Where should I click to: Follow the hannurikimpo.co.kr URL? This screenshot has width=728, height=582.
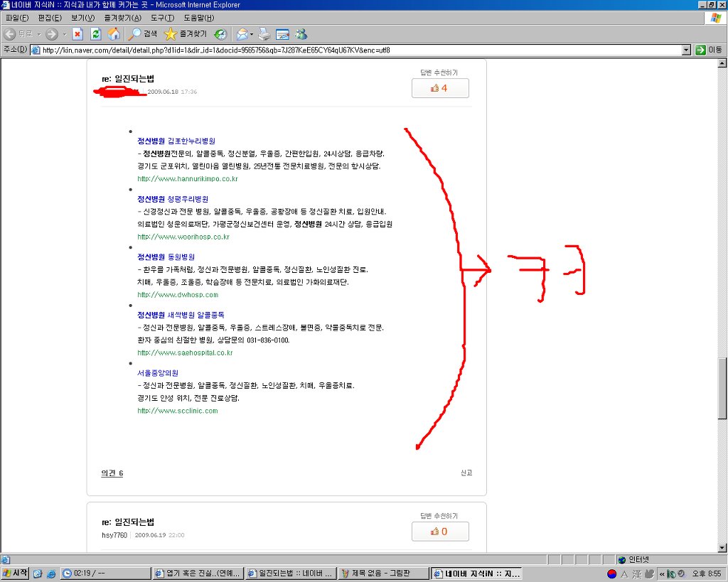188,178
